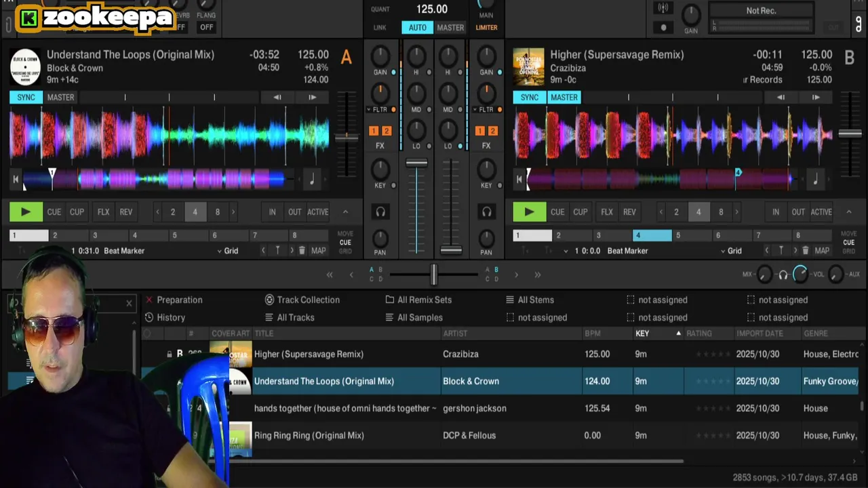Collapse Deck A advanced panel chevron
This screenshot has height=488, width=868.
[345, 212]
